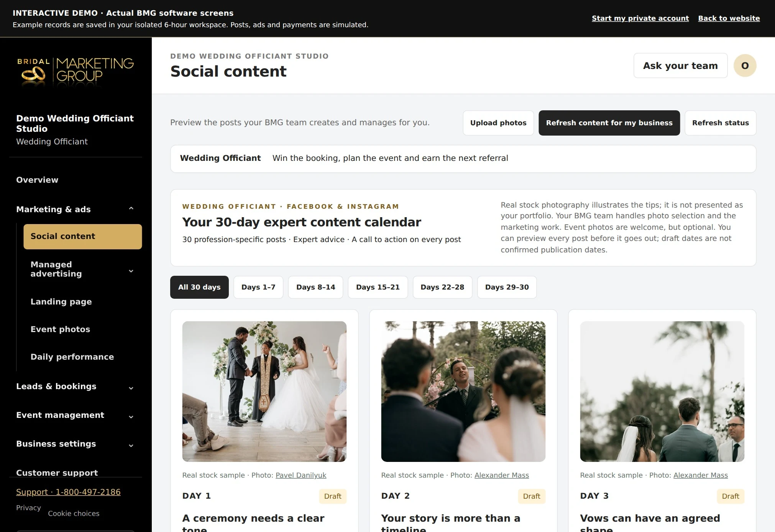This screenshot has height=532, width=775.
Task: Open the Day 3 couple photo
Action: (662, 391)
